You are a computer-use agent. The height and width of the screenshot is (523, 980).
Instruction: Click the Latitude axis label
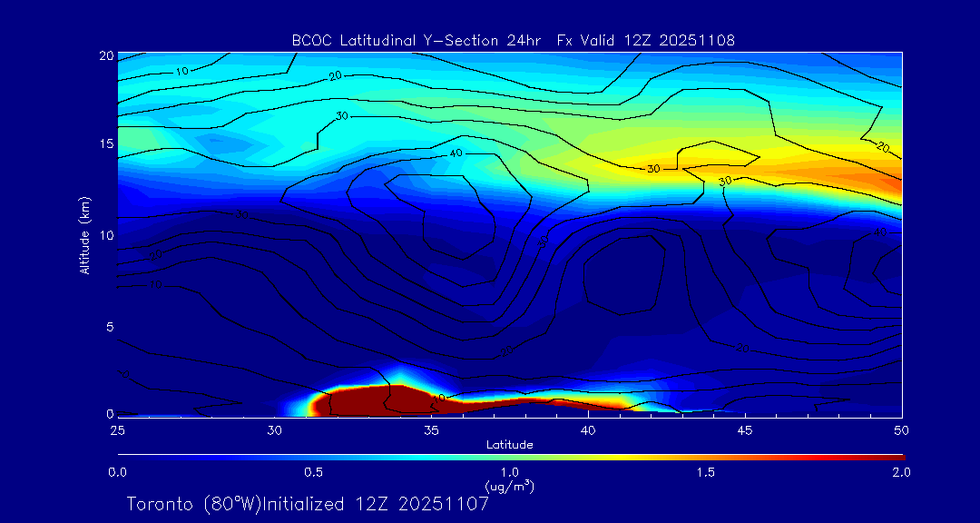tap(509, 444)
